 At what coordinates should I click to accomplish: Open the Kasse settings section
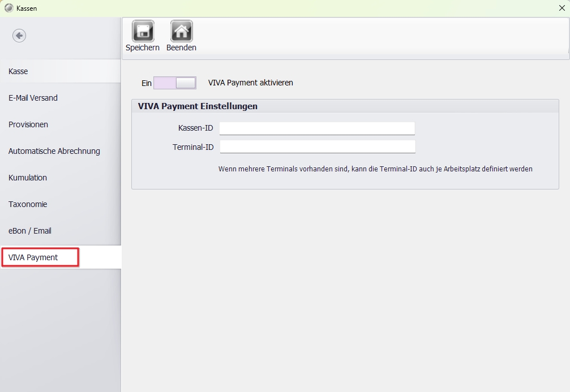18,71
